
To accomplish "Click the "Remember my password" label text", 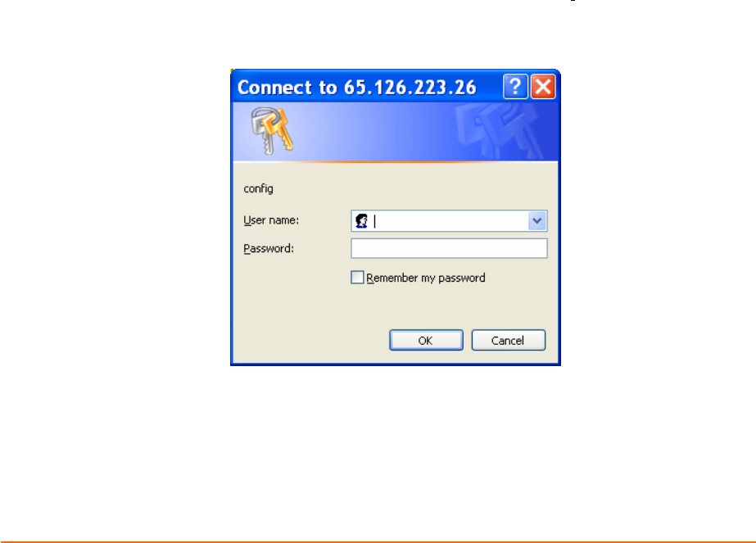I will (x=426, y=278).
